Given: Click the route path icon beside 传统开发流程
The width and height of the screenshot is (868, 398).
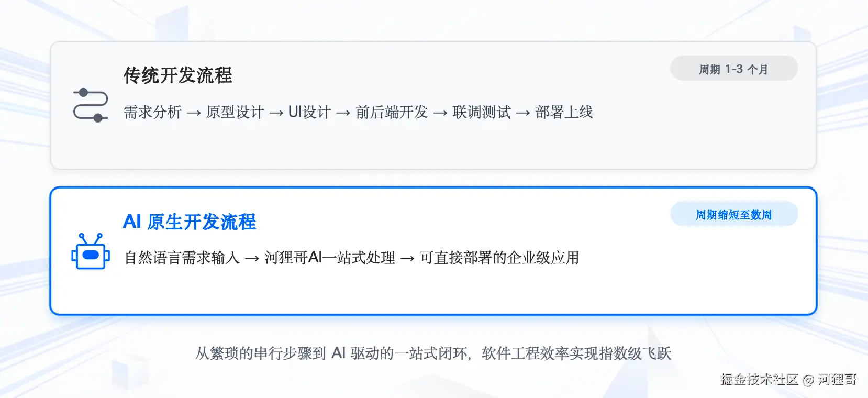Looking at the screenshot, I should [x=91, y=105].
